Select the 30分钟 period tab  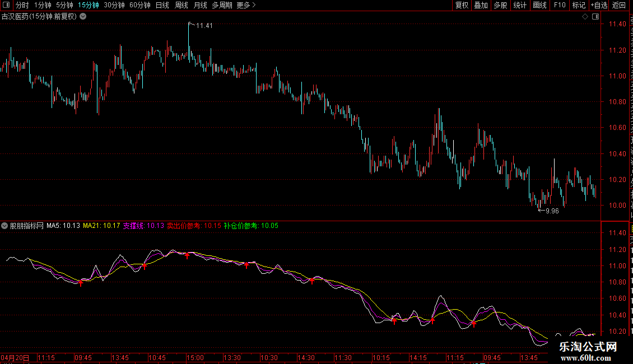[x=114, y=5]
